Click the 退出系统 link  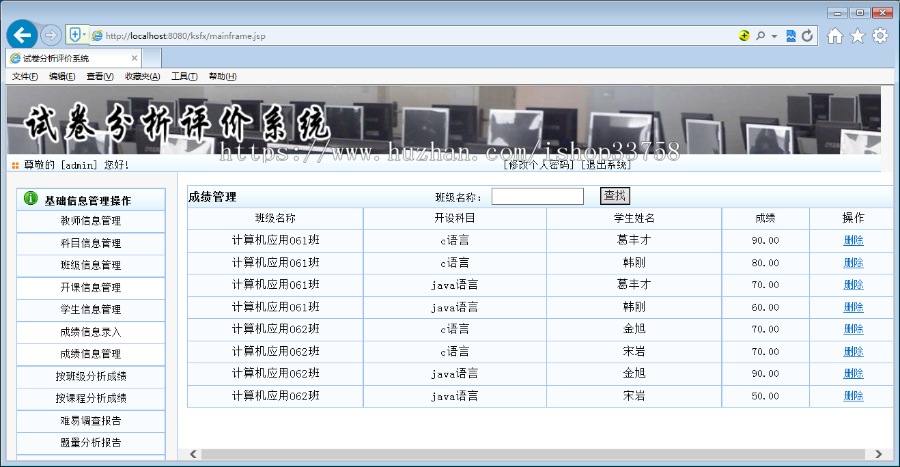tap(606, 165)
